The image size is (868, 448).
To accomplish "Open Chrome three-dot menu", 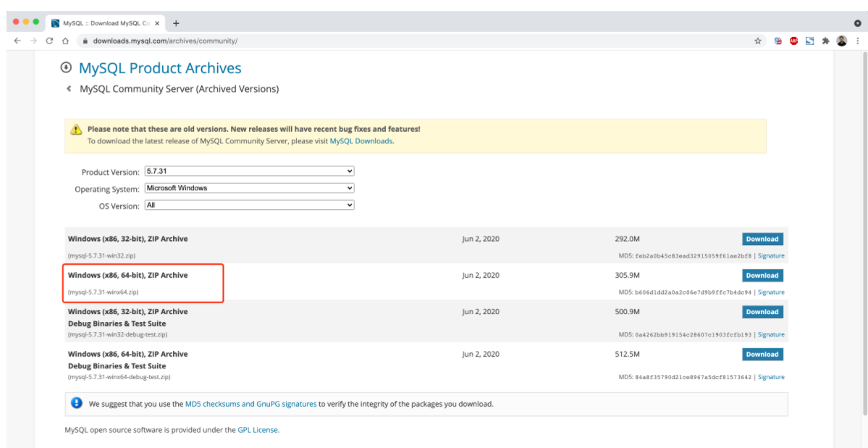I will pos(858,41).
